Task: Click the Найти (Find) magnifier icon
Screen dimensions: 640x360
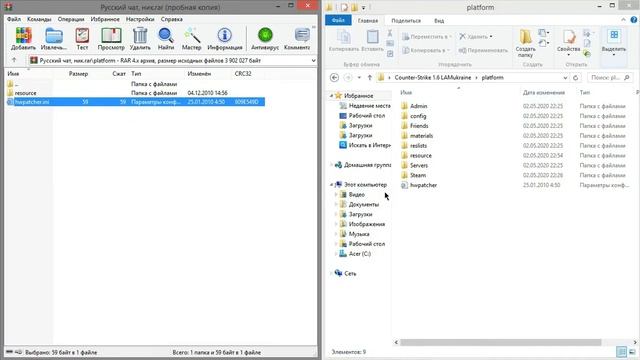Action: (x=166, y=39)
